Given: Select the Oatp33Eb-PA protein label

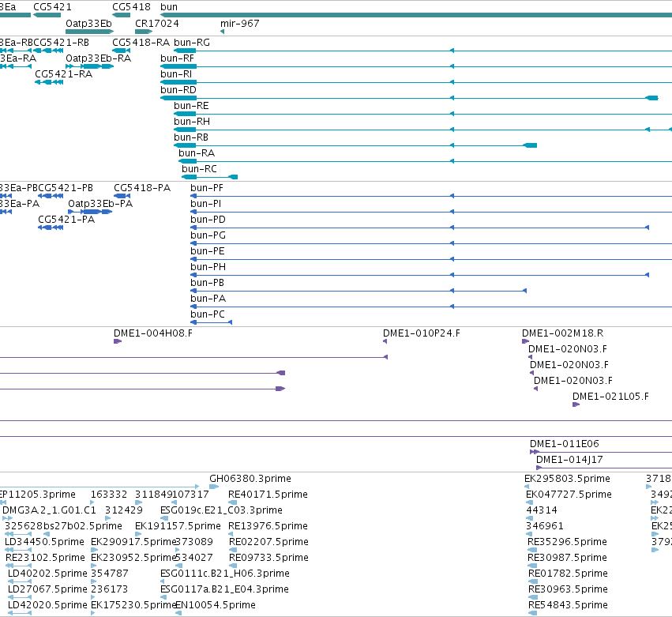Looking at the screenshot, I should tap(100, 204).
